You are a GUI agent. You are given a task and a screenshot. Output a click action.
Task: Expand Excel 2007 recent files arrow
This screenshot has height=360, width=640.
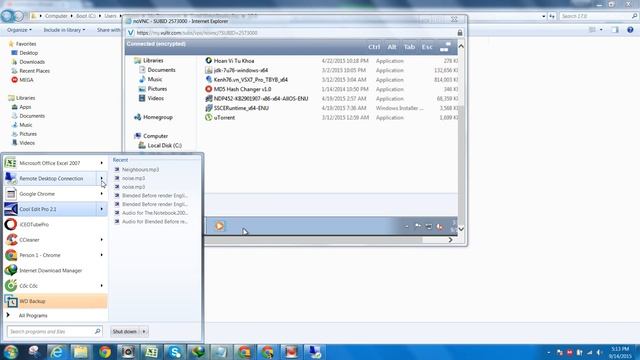(102, 163)
